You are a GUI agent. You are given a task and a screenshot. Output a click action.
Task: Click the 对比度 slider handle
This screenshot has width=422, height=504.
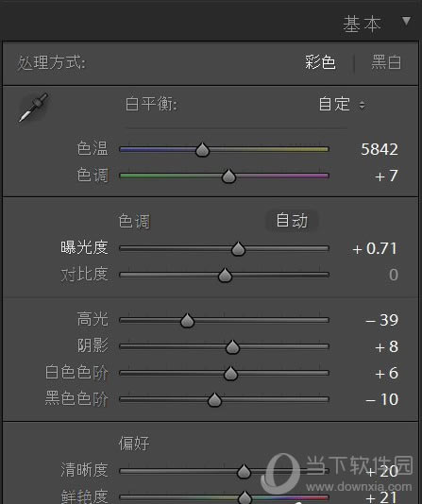(x=225, y=276)
